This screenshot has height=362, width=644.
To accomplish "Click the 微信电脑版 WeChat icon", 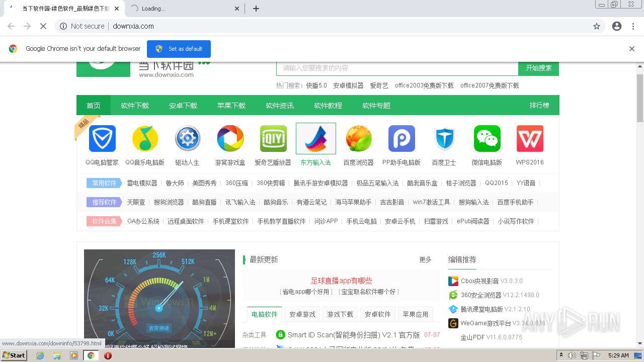I will click(x=487, y=139).
